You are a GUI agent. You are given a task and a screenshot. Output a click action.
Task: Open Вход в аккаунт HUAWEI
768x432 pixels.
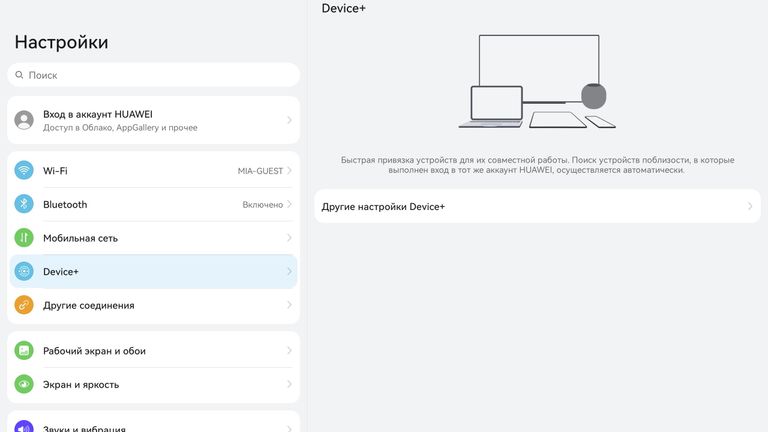[x=153, y=120]
